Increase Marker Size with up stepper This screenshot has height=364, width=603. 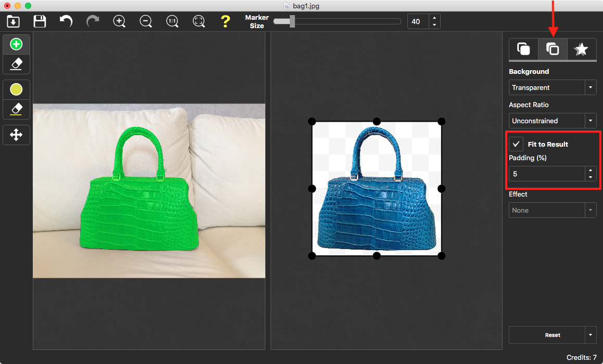pos(434,18)
